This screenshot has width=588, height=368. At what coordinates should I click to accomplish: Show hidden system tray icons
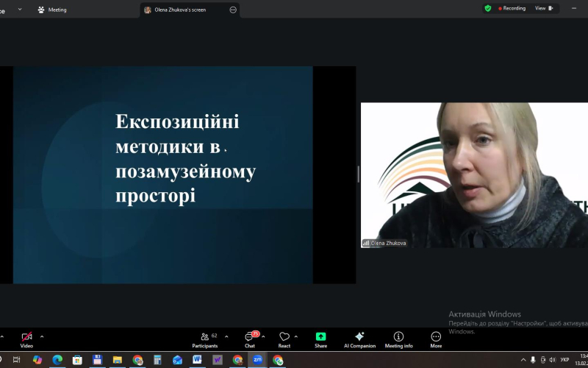coord(523,360)
